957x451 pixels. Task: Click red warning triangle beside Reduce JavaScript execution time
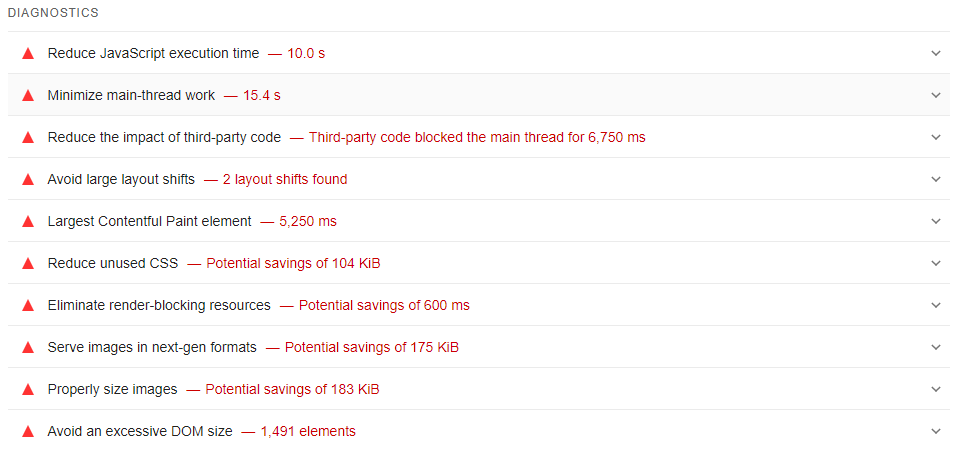(x=28, y=53)
